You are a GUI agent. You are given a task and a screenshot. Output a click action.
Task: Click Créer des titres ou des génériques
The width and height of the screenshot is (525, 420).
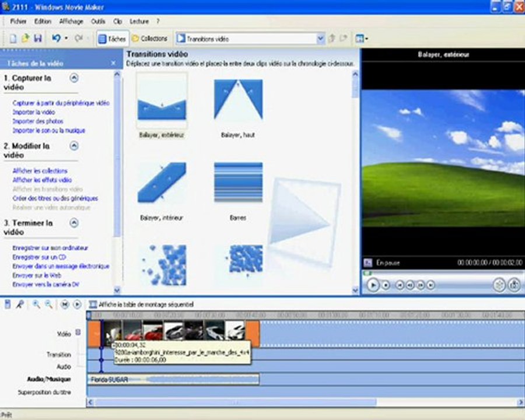[55, 198]
